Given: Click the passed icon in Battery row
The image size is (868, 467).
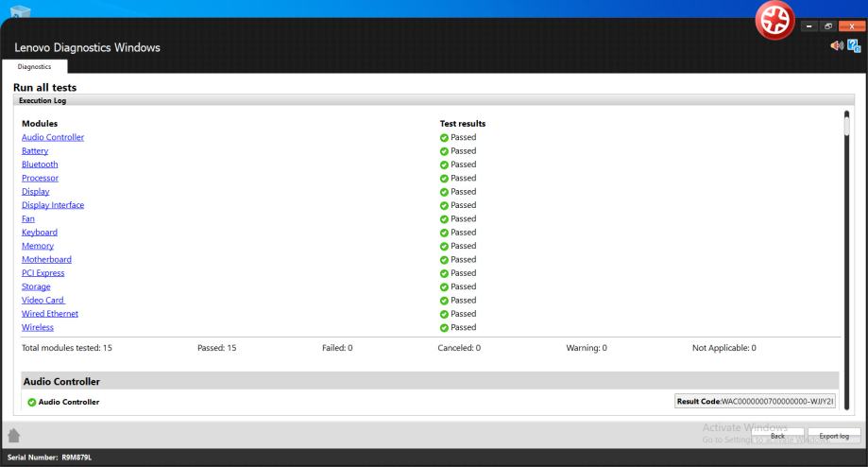Looking at the screenshot, I should click(x=444, y=151).
